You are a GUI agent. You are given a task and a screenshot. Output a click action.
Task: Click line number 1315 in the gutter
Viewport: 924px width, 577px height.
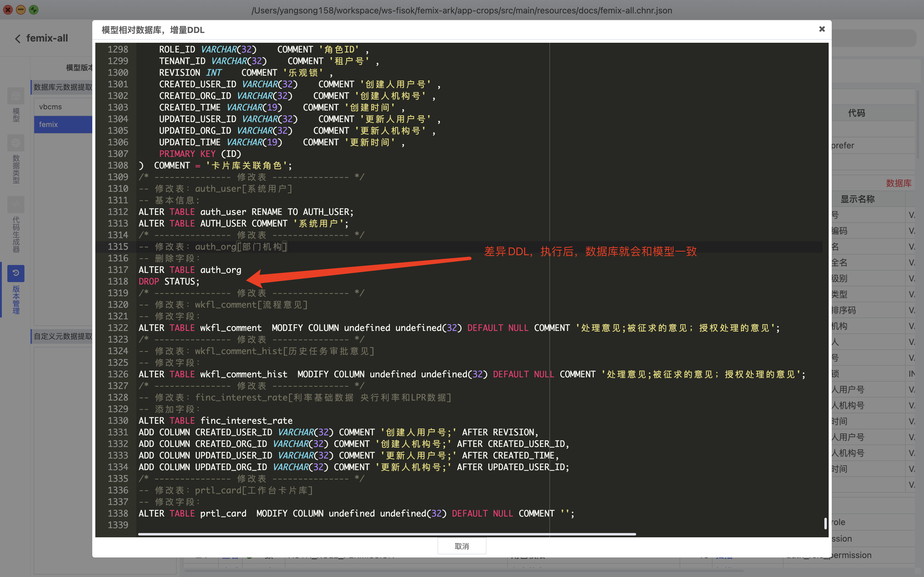(118, 247)
